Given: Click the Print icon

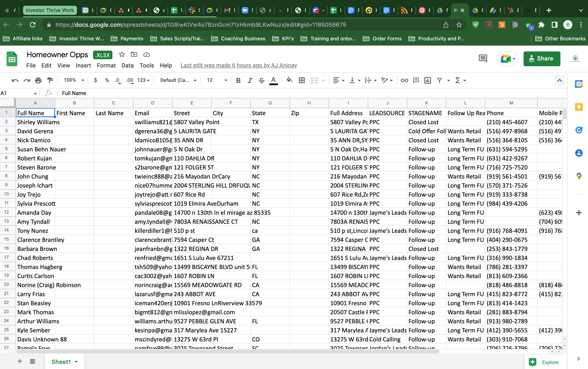Looking at the screenshot, I should (x=38, y=80).
